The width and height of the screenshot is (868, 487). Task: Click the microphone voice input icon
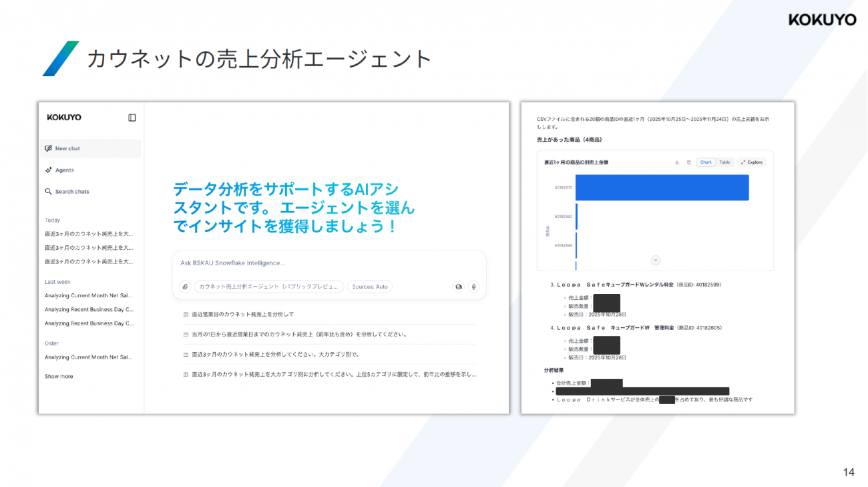(x=473, y=287)
